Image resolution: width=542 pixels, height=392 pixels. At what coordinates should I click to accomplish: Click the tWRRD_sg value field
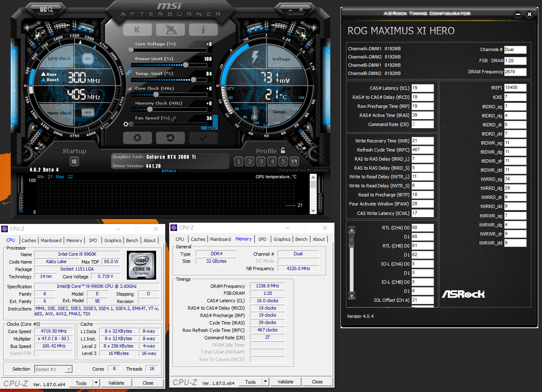(515, 179)
